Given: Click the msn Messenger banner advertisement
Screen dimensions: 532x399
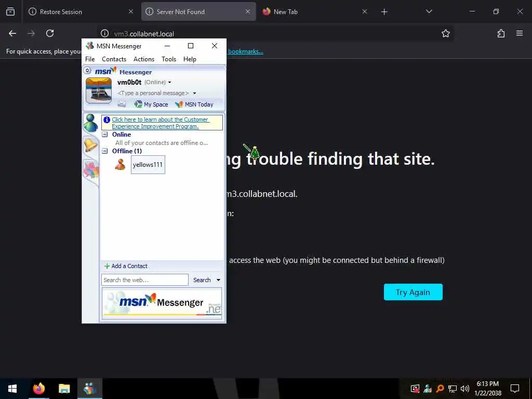Looking at the screenshot, I should pyautogui.click(x=162, y=303).
